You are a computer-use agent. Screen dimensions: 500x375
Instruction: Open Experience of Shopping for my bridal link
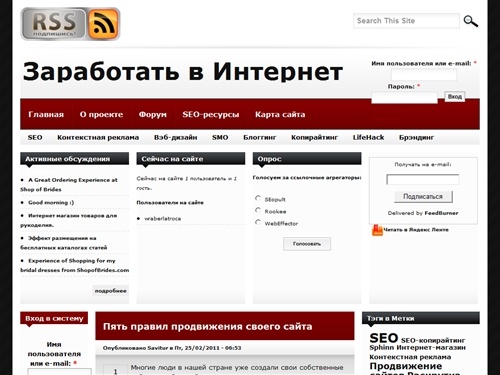point(75,265)
